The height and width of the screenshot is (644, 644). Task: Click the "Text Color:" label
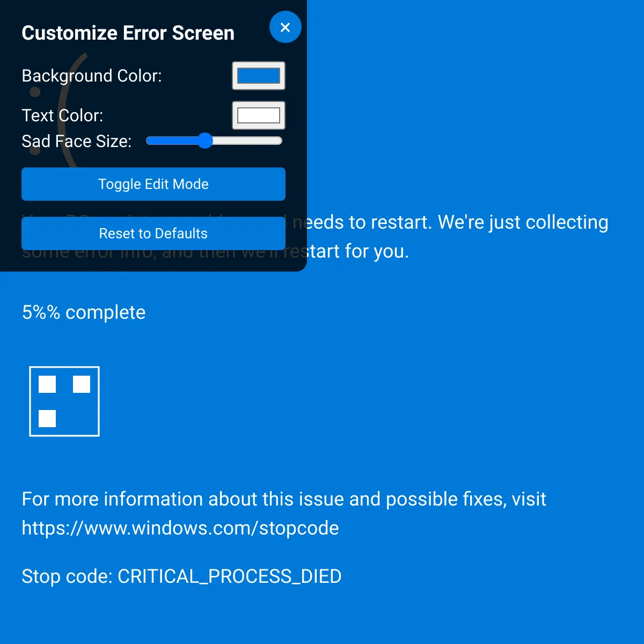click(62, 115)
